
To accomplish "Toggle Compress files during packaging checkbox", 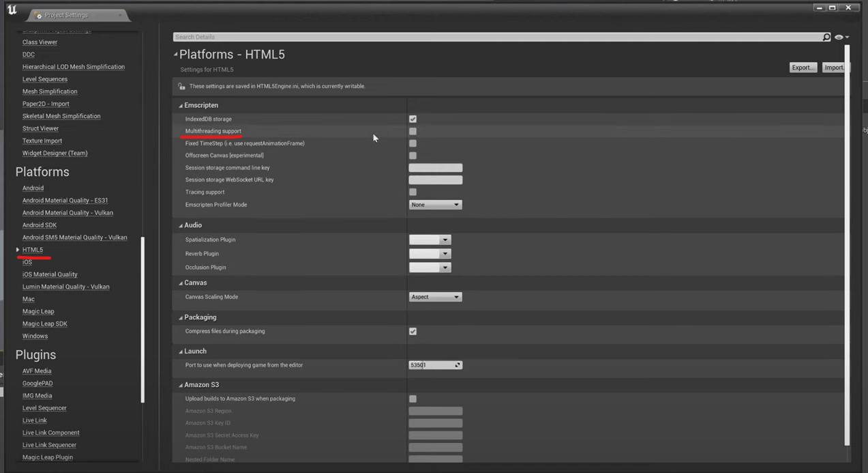I will tap(413, 331).
